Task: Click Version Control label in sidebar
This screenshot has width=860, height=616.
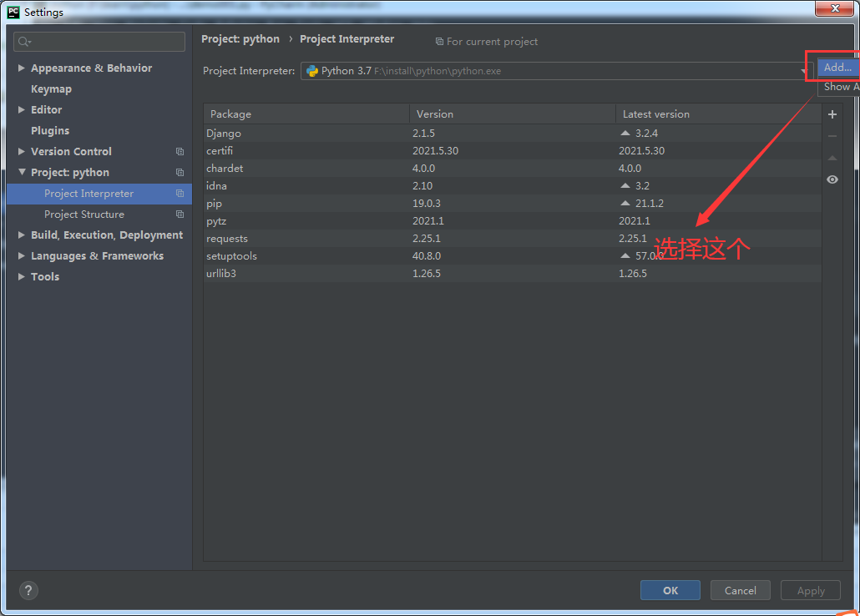Action: [71, 151]
